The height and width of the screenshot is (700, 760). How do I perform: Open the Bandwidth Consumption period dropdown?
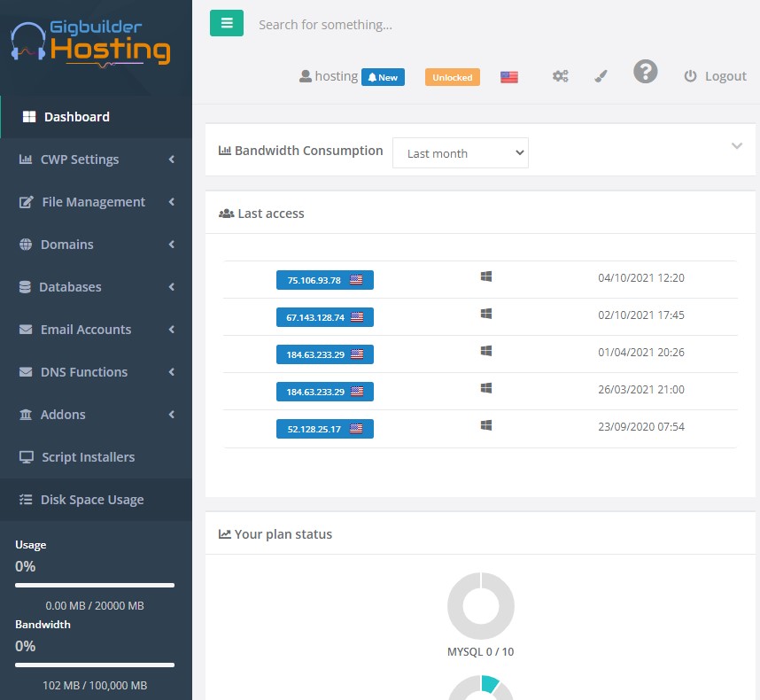coord(460,153)
